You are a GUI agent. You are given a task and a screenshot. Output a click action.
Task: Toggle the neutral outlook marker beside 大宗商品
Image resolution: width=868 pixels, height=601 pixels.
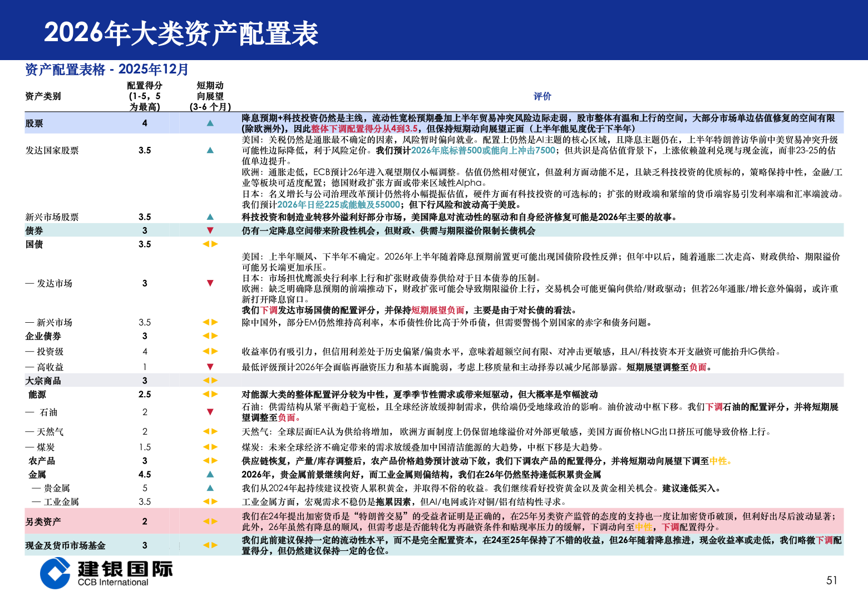point(210,381)
